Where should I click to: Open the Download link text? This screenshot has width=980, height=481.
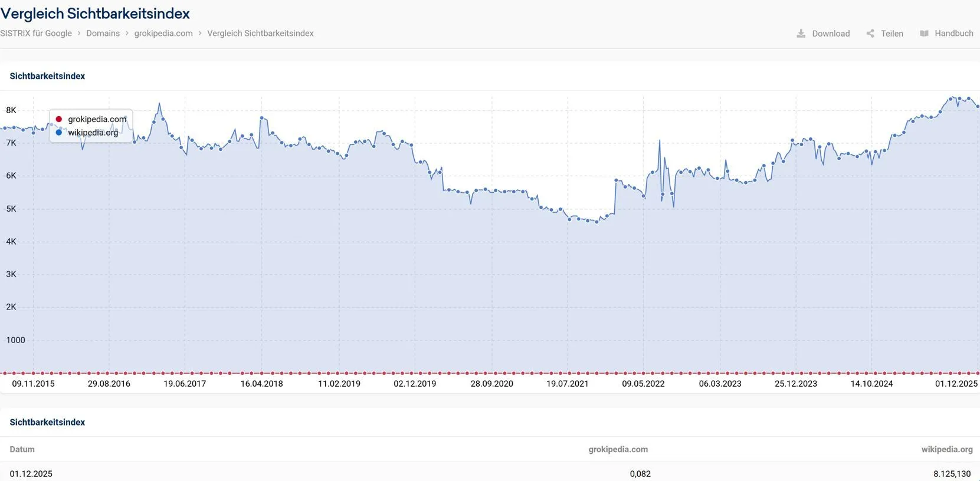831,34
